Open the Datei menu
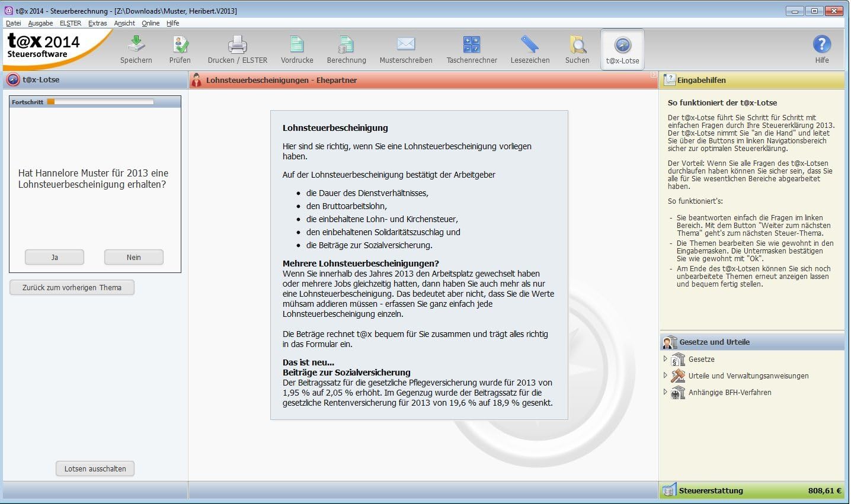The image size is (851, 504). (x=13, y=23)
